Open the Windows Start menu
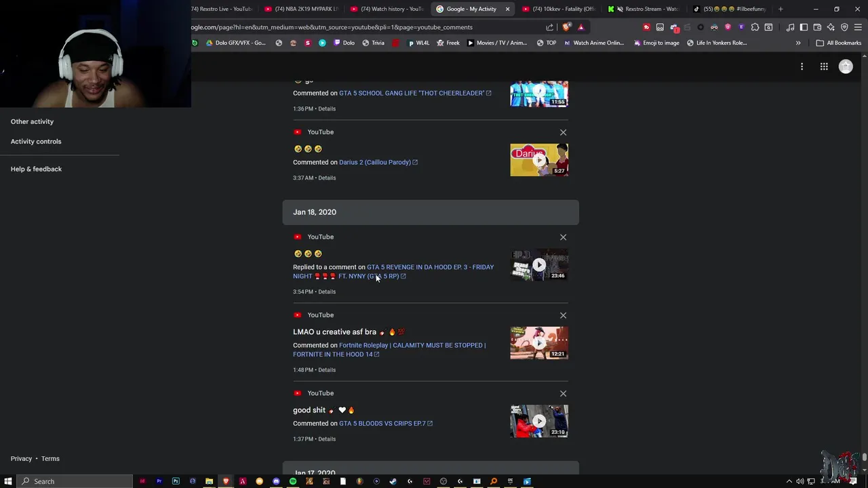868x488 pixels. (8, 481)
